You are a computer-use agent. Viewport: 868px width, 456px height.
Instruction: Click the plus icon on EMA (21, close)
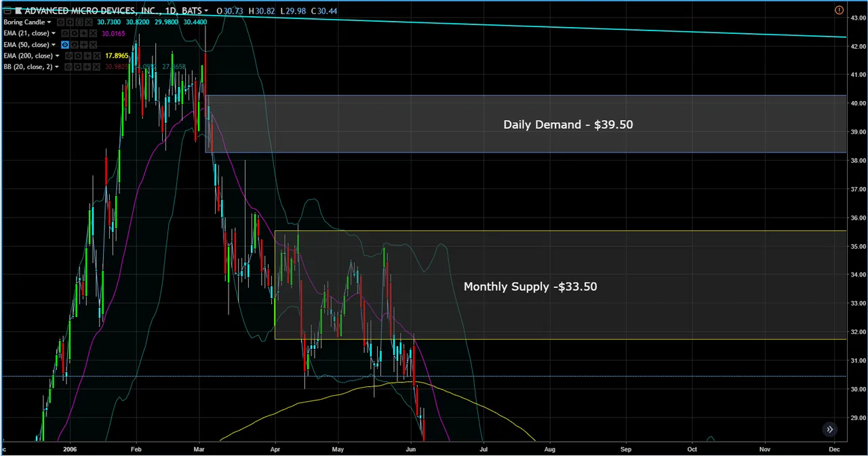point(83,33)
